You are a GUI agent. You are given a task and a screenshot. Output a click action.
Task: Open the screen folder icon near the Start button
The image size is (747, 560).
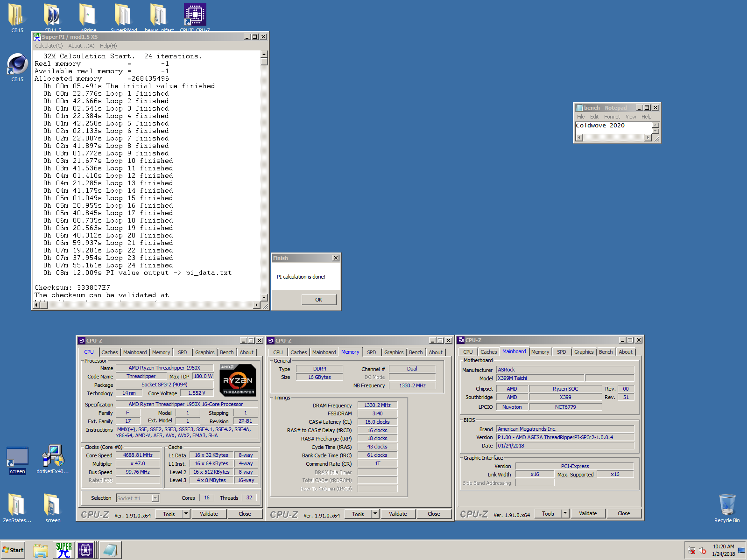coord(52,509)
